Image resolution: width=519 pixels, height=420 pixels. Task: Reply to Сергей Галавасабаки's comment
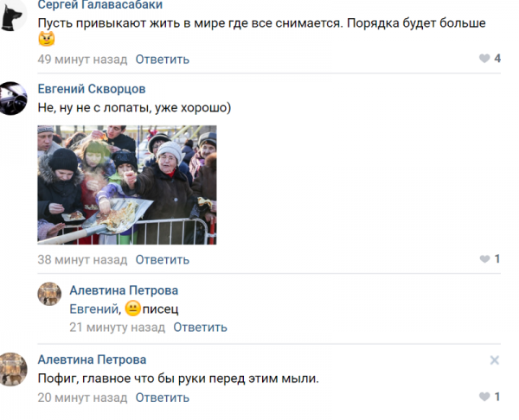[x=163, y=60]
